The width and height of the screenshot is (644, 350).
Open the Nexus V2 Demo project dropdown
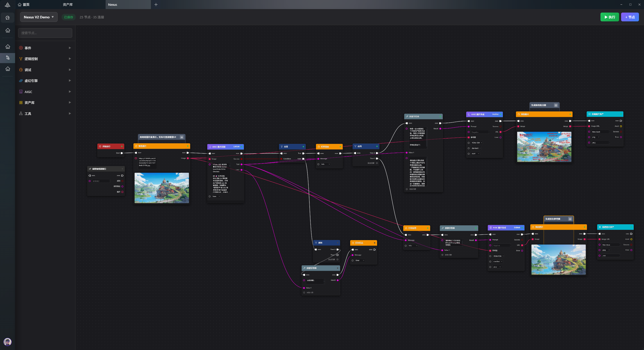[39, 17]
